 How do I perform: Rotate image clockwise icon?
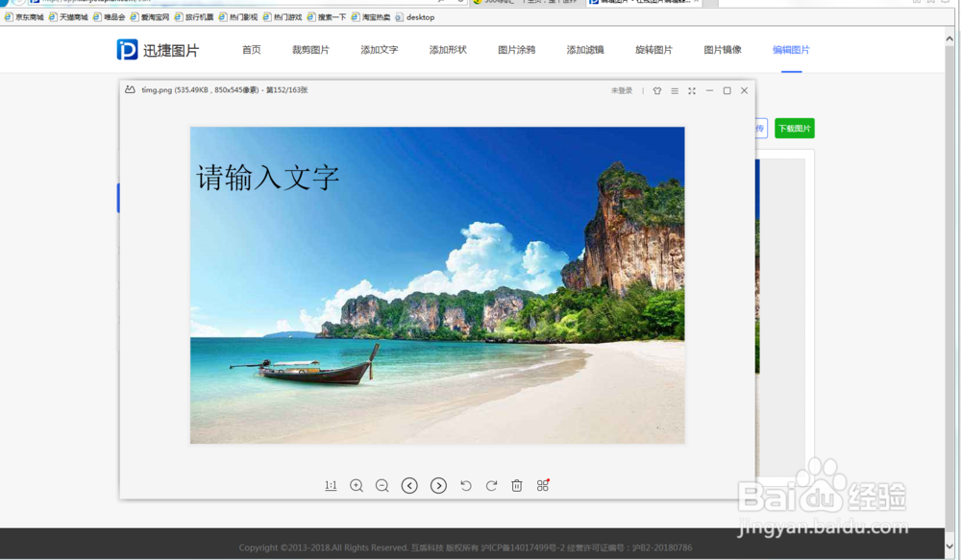(491, 485)
